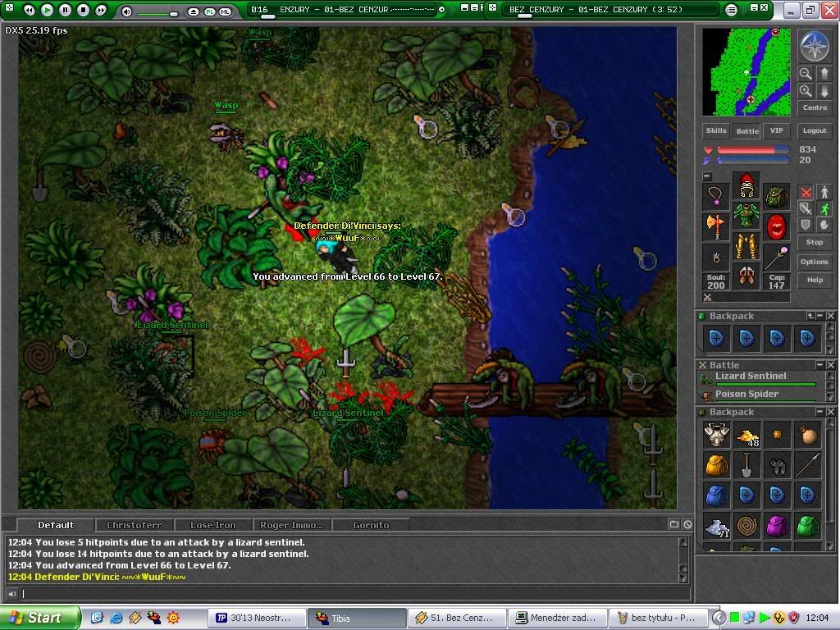Click the Stop button
The width and height of the screenshot is (840, 630).
coord(815,242)
